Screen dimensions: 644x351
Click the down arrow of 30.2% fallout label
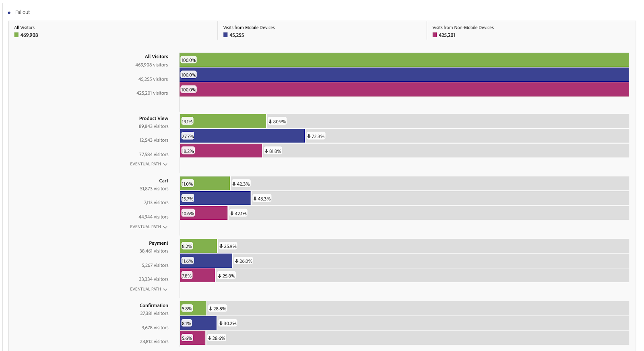pos(221,323)
